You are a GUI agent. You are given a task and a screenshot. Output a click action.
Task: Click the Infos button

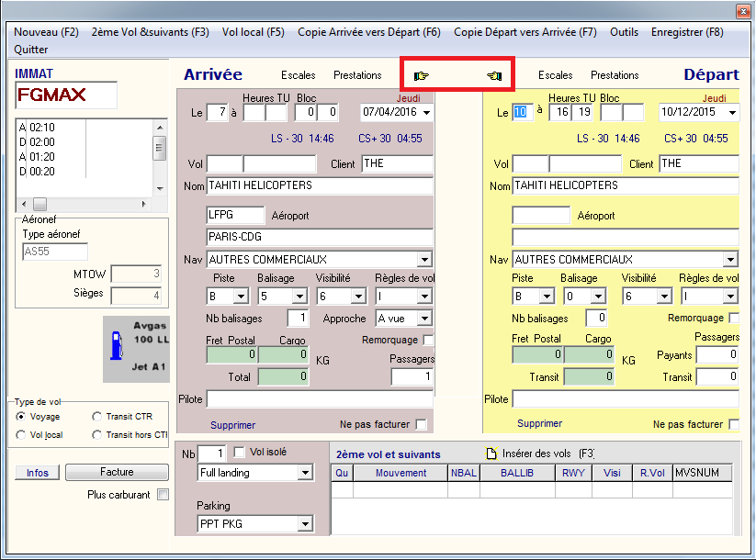click(38, 473)
